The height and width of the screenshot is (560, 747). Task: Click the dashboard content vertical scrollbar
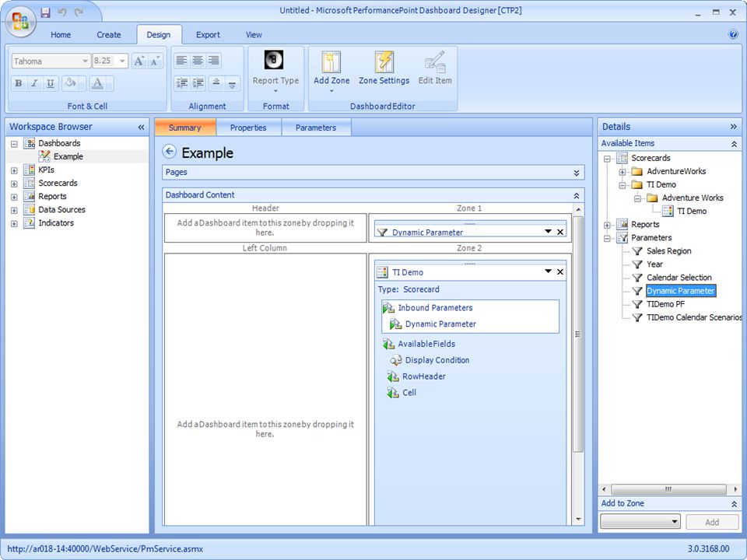tap(578, 334)
